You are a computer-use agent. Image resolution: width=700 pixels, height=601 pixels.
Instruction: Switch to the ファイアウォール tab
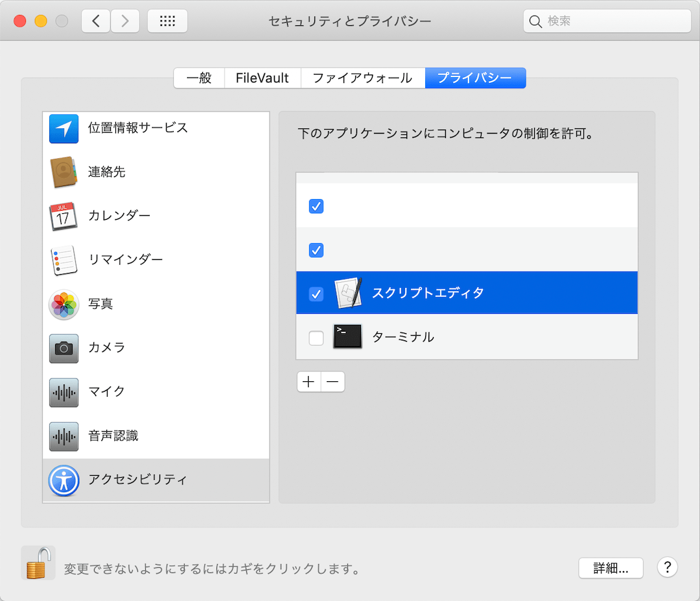pos(362,78)
